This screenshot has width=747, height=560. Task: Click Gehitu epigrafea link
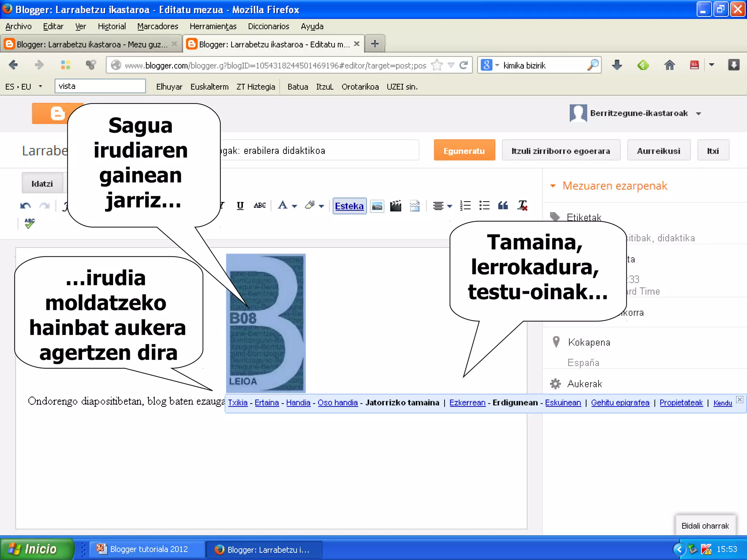pyautogui.click(x=620, y=403)
